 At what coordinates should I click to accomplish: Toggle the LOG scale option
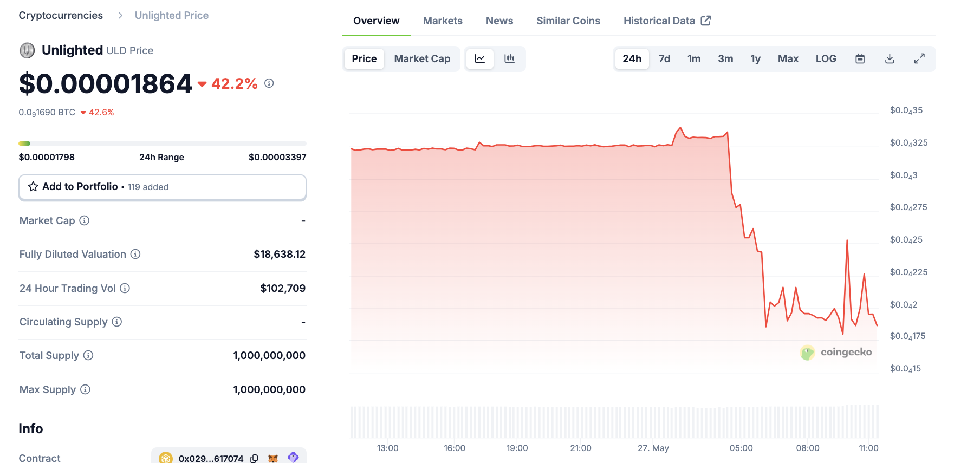point(826,58)
